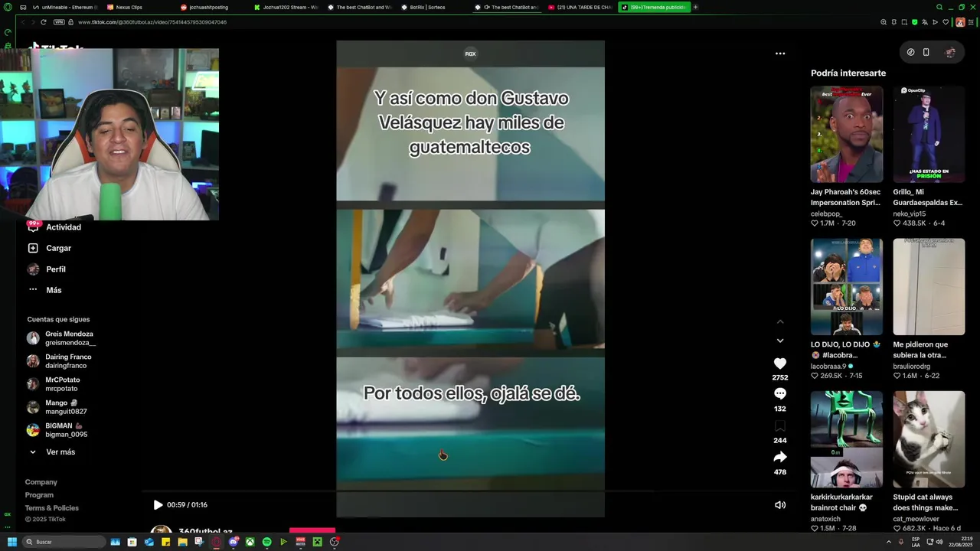Click the get app phone icon

coord(926,52)
